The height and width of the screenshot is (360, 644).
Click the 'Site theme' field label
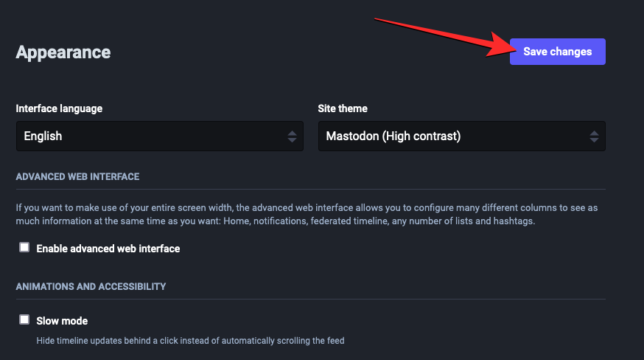tap(343, 108)
